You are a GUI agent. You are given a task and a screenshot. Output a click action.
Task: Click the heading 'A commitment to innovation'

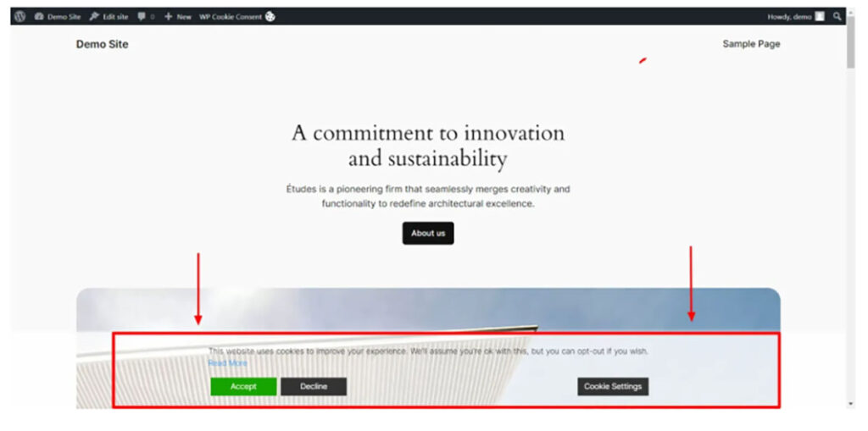(x=428, y=146)
